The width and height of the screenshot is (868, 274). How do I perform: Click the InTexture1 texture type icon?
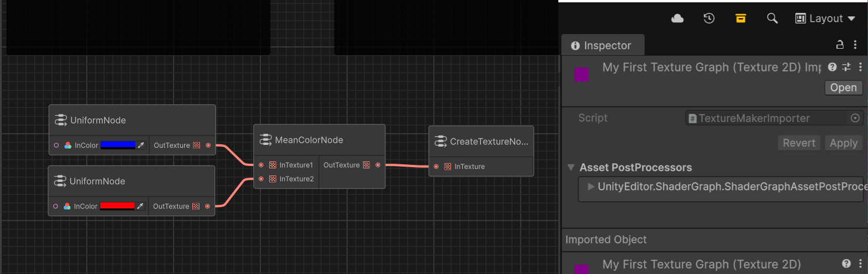[x=273, y=165]
